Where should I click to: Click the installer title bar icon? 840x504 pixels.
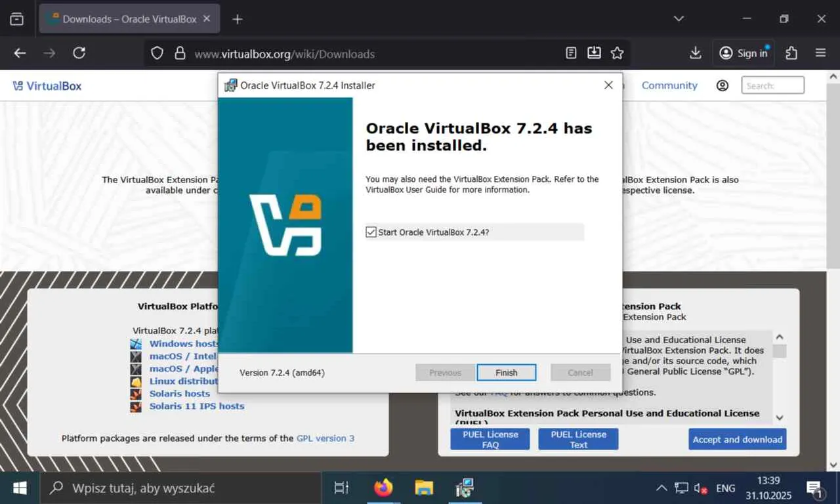click(x=230, y=85)
